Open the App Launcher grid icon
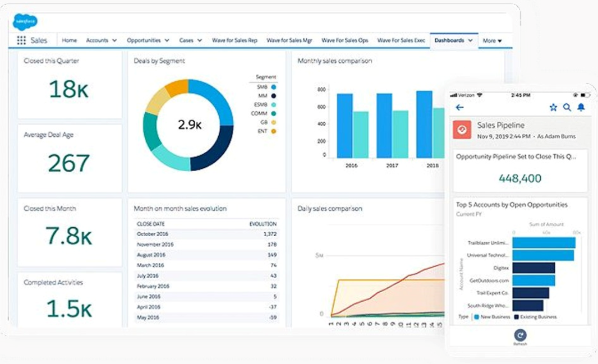Screen dimensions: 598x364 point(21,40)
